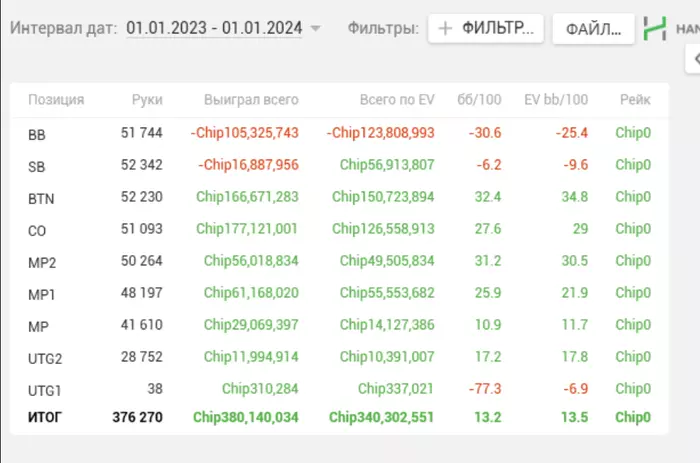Screen dimensions: 700x463
Task: Select the CO position row
Action: coord(339,229)
